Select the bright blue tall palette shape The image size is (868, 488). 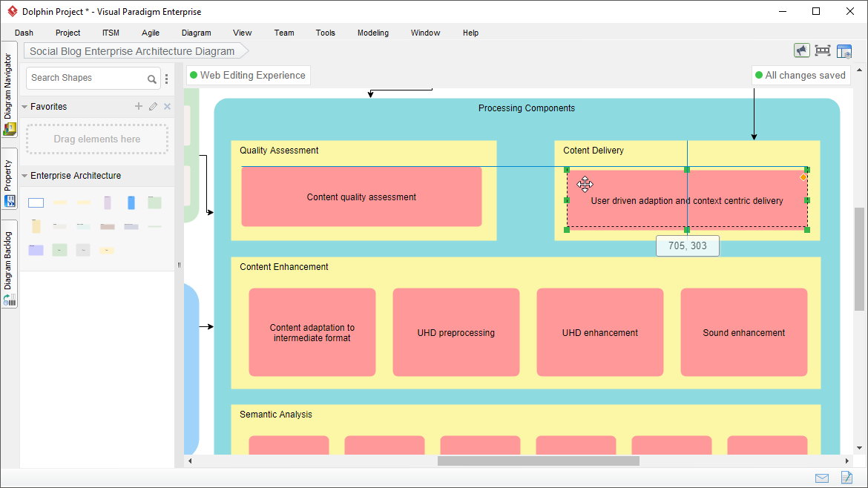(x=131, y=202)
